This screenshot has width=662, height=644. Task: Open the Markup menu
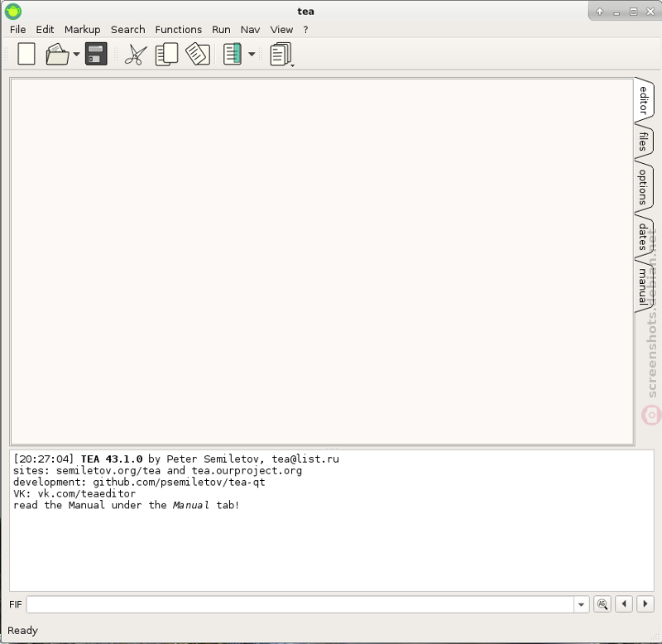(x=82, y=30)
